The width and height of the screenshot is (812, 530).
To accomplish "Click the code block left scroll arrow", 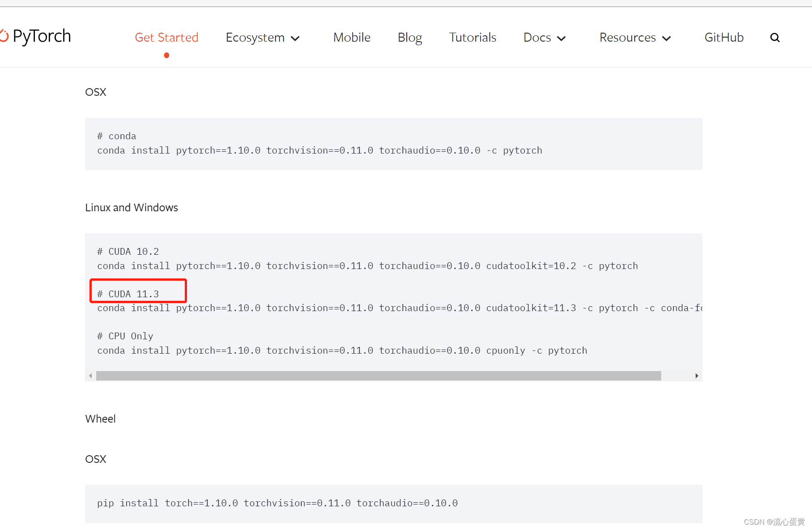I will click(x=91, y=376).
